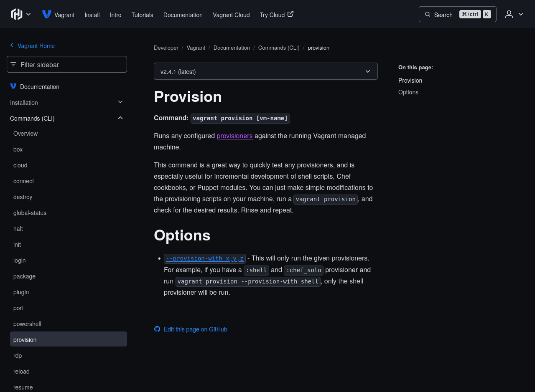Screen dimensions: 535x392
Task: Follow the provisioners hyperlink
Action: pyautogui.click(x=234, y=136)
